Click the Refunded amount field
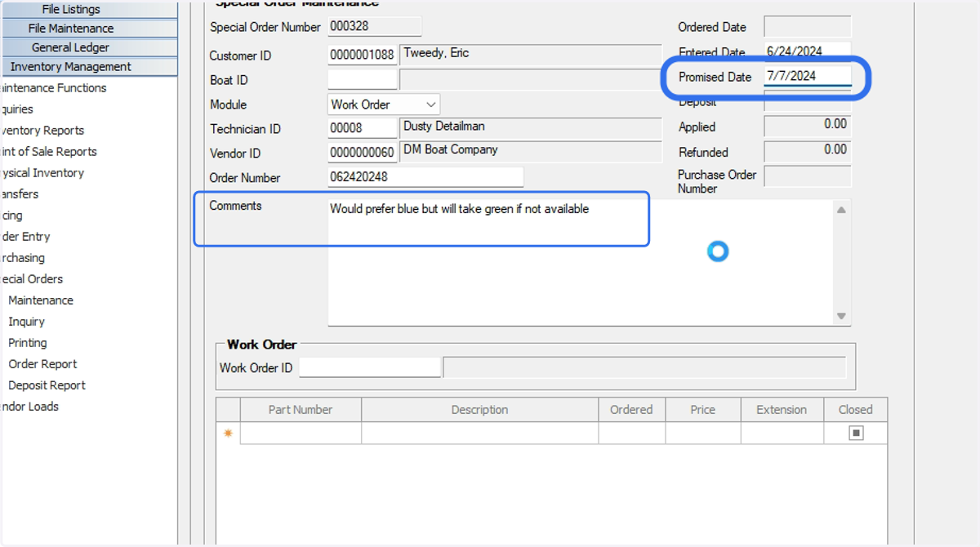This screenshot has height=547, width=980. tap(808, 151)
